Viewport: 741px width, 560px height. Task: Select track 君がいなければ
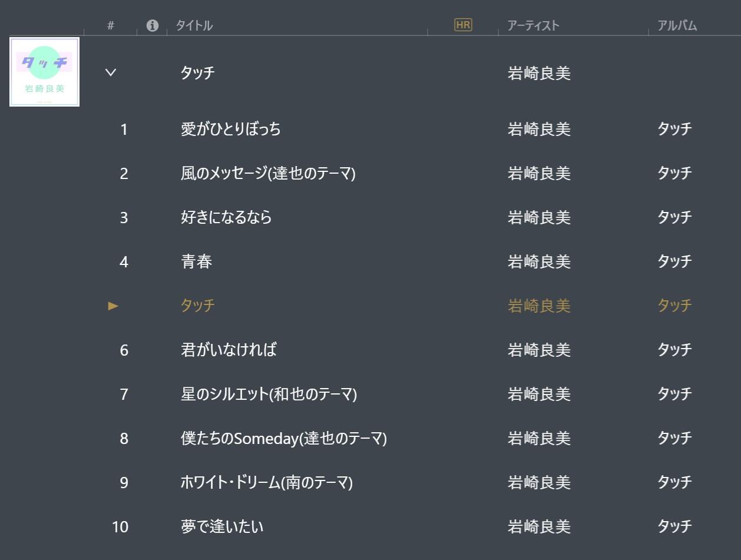pyautogui.click(x=229, y=350)
